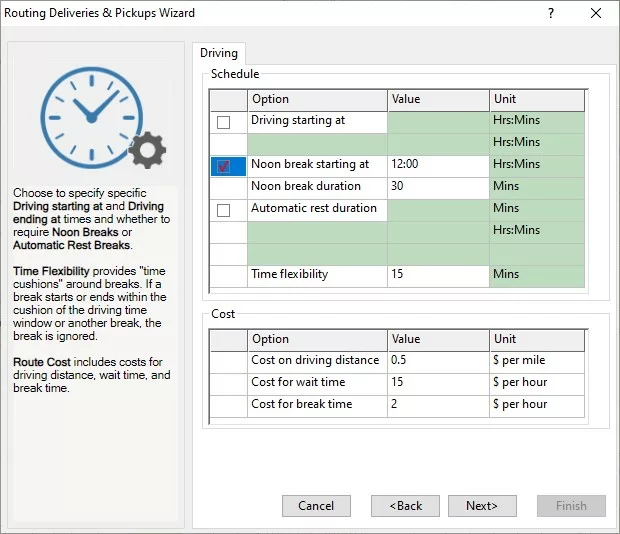Select the Driving tab
Image resolution: width=620 pixels, height=534 pixels.
tap(218, 54)
